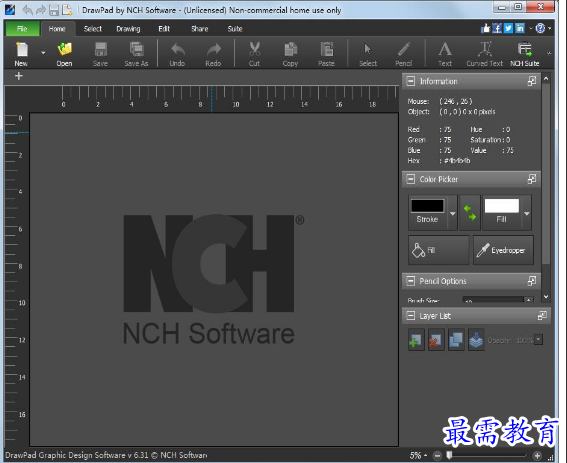The image size is (567, 463).
Task: Undo the last action in toolbar
Action: click(177, 54)
